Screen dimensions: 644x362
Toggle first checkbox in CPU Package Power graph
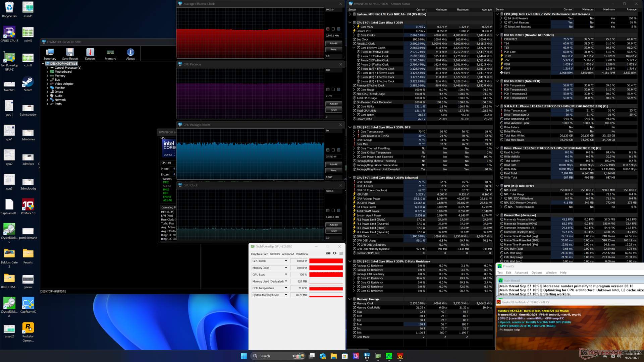pyautogui.click(x=328, y=150)
